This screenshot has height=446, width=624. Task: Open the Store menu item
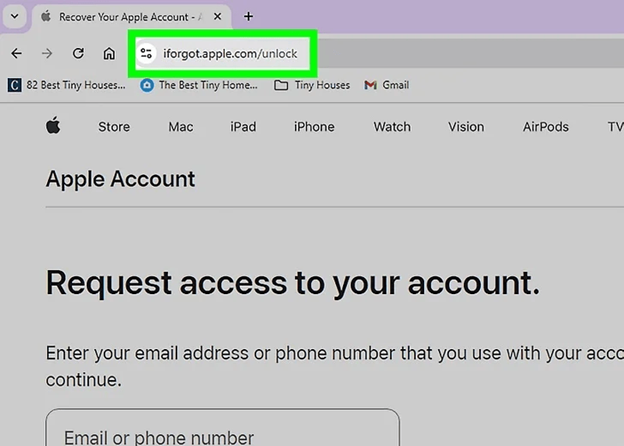[x=114, y=127]
